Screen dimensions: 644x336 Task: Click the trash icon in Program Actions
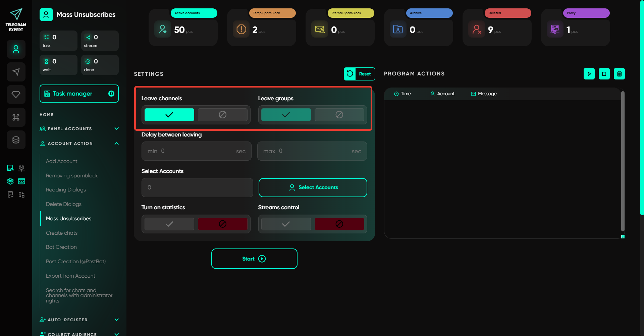coord(619,74)
